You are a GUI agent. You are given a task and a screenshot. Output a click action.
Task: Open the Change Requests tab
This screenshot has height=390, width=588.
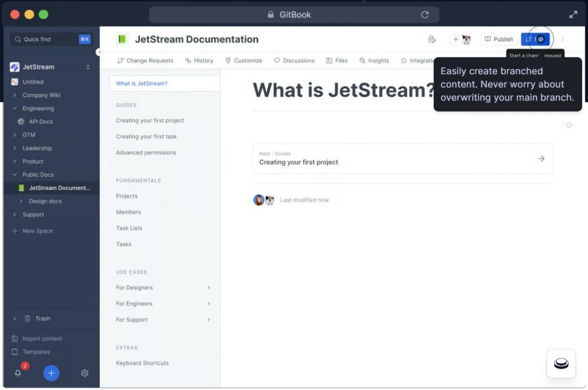[x=145, y=60]
